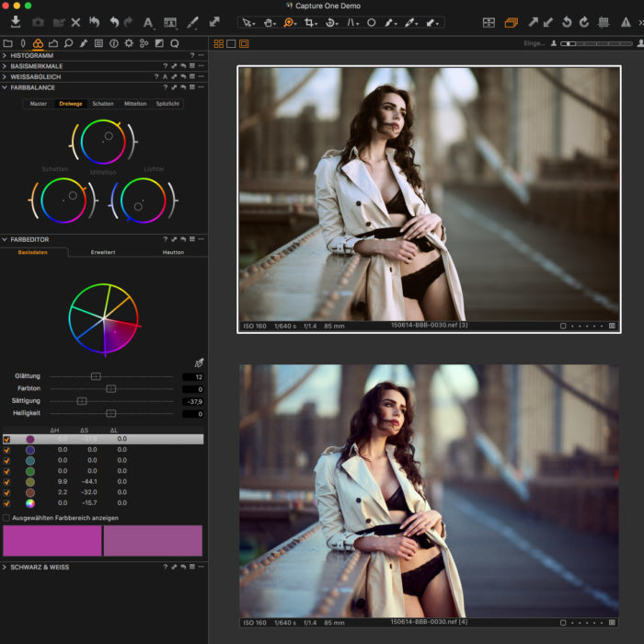Switch Farbbalance to Spitzlicht tab

point(167,103)
